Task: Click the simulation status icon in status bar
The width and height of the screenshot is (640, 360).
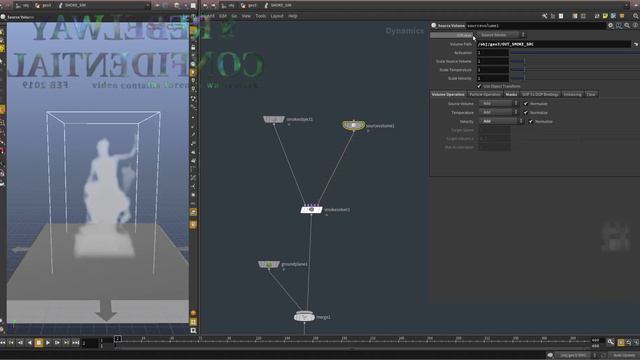Action: tap(550, 355)
